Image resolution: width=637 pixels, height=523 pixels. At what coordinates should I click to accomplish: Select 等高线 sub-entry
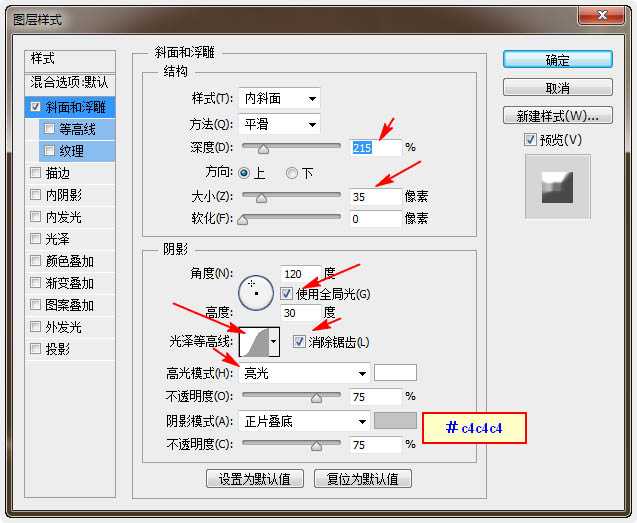[77, 129]
